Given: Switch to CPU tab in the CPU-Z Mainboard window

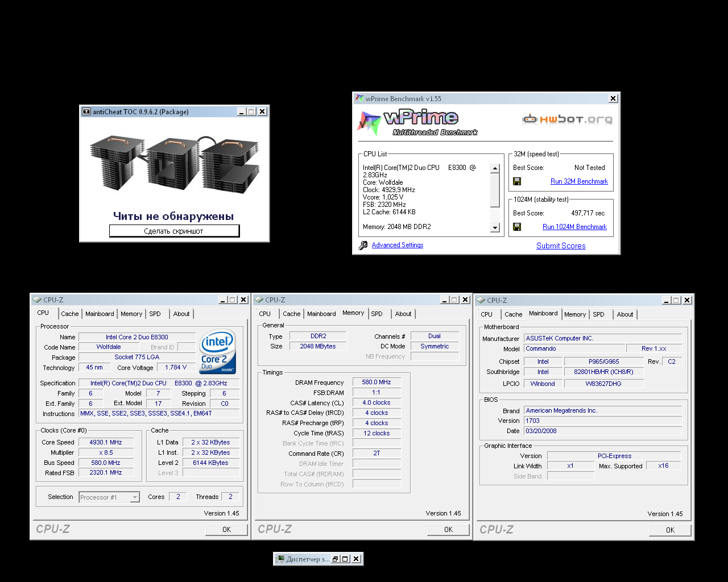Looking at the screenshot, I should tap(487, 314).
